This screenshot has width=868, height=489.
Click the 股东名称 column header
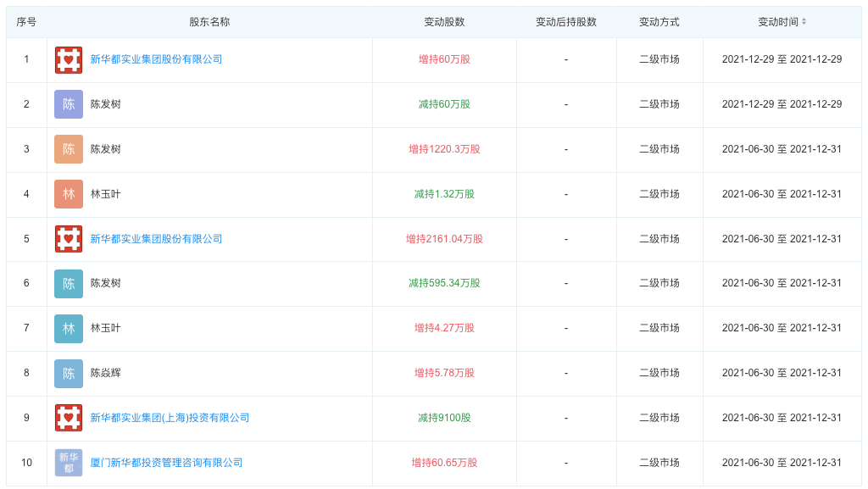coord(207,22)
